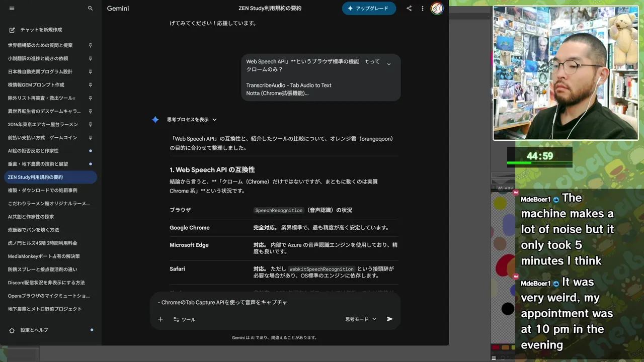Viewport: 644px width, 362px height.
Task: Click the webcam video thumbnail overlay
Action: pyautogui.click(x=566, y=73)
